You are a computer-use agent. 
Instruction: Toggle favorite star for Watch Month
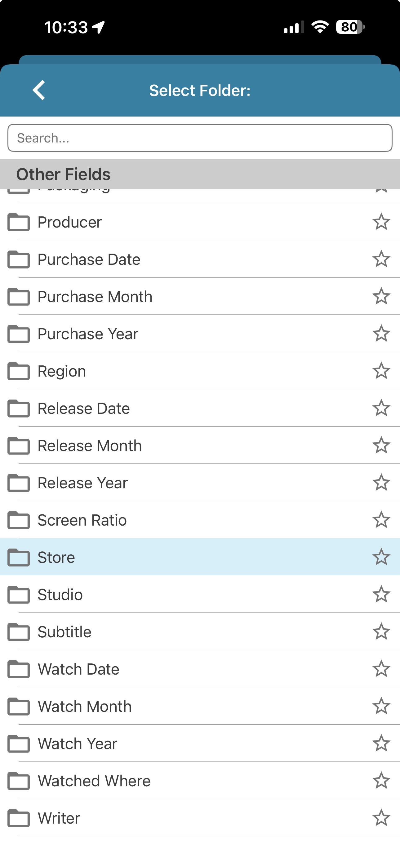tap(381, 706)
